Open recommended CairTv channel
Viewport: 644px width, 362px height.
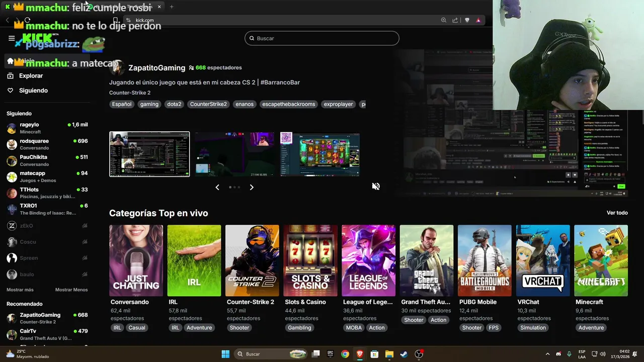47,334
